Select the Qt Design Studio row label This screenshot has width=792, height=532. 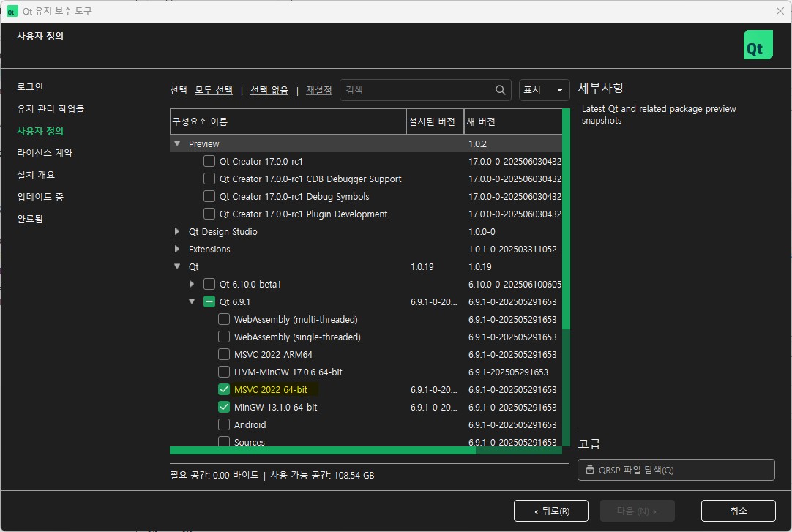click(x=223, y=232)
